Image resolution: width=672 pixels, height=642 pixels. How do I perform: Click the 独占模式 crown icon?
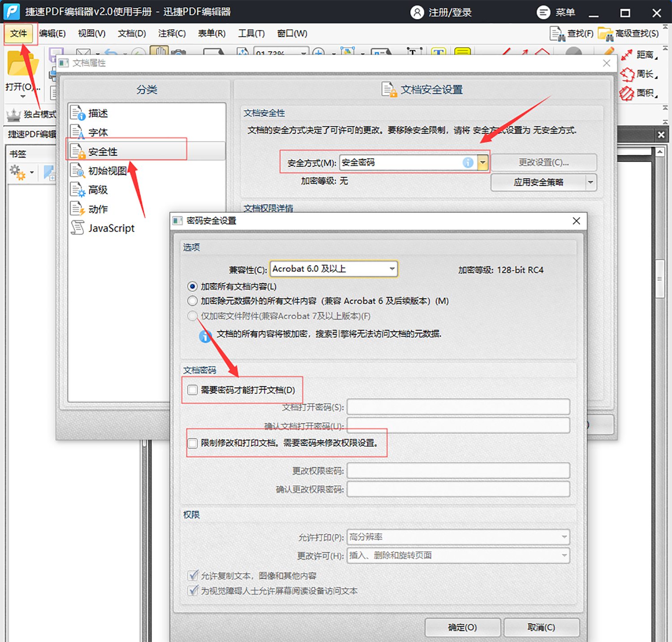click(13, 115)
